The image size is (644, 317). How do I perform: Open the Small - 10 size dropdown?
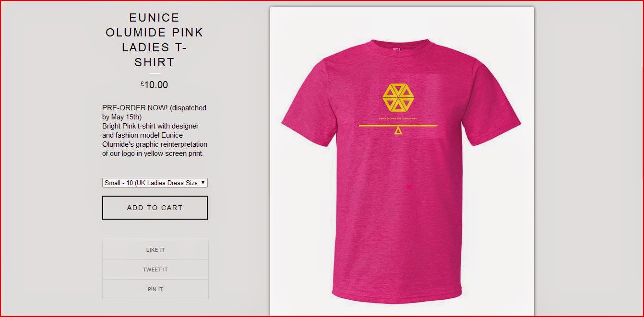(155, 183)
